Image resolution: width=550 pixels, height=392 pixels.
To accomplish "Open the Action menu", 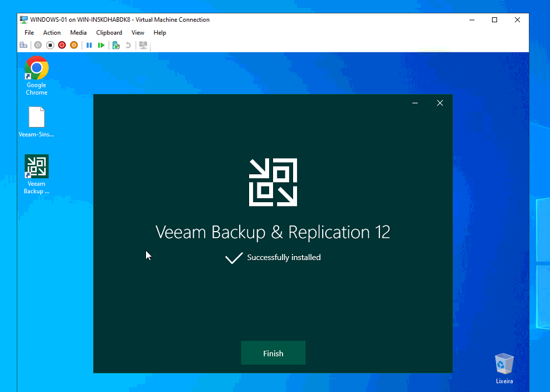I will [x=52, y=33].
